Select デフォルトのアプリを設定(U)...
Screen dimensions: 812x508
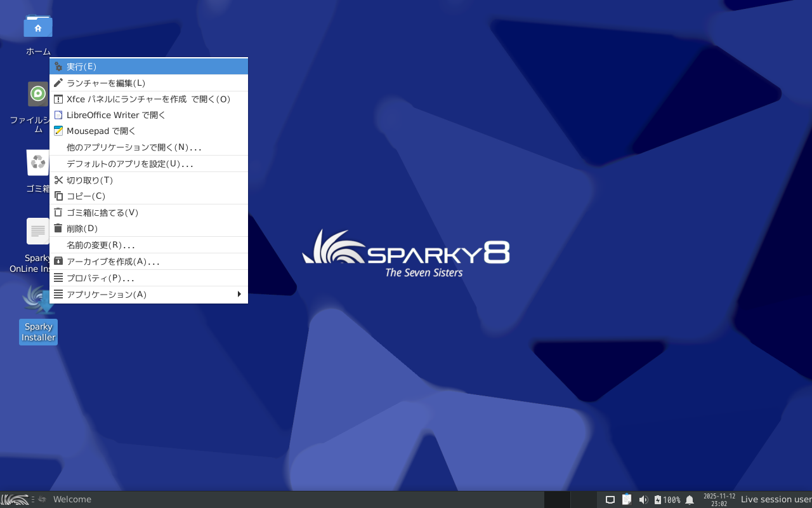coord(148,164)
